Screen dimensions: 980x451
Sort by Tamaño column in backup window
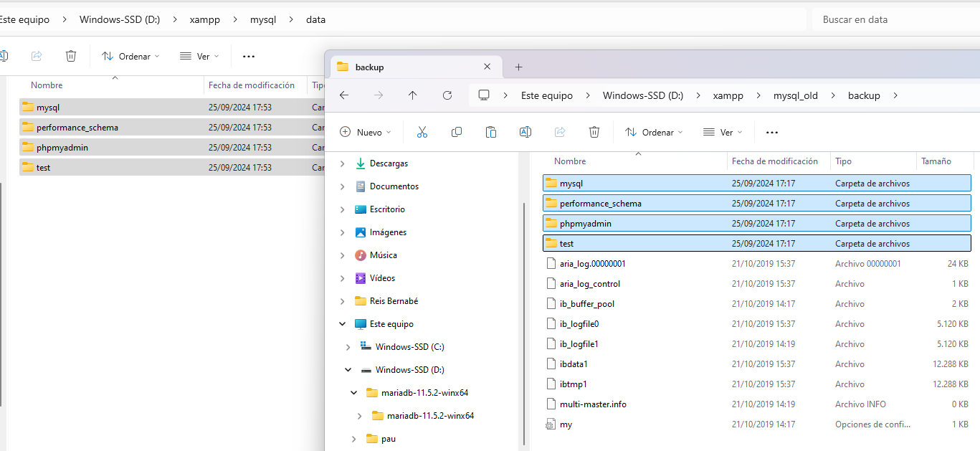point(945,161)
